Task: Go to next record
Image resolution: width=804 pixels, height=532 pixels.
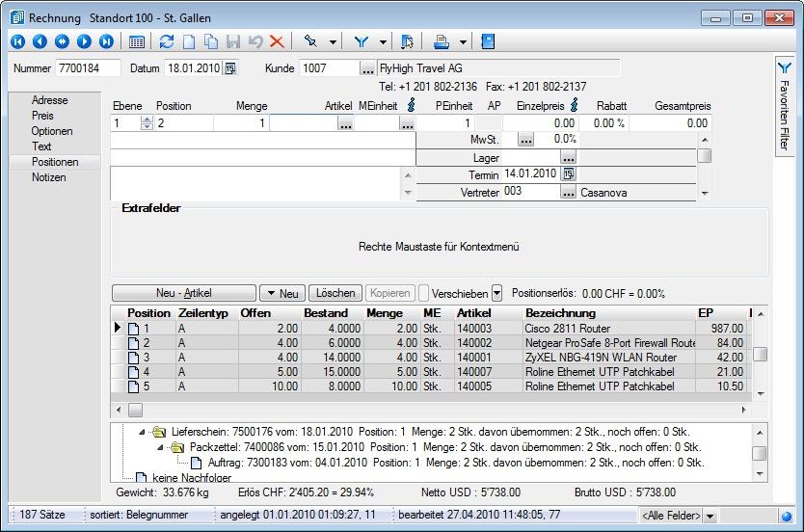Action: click(84, 41)
